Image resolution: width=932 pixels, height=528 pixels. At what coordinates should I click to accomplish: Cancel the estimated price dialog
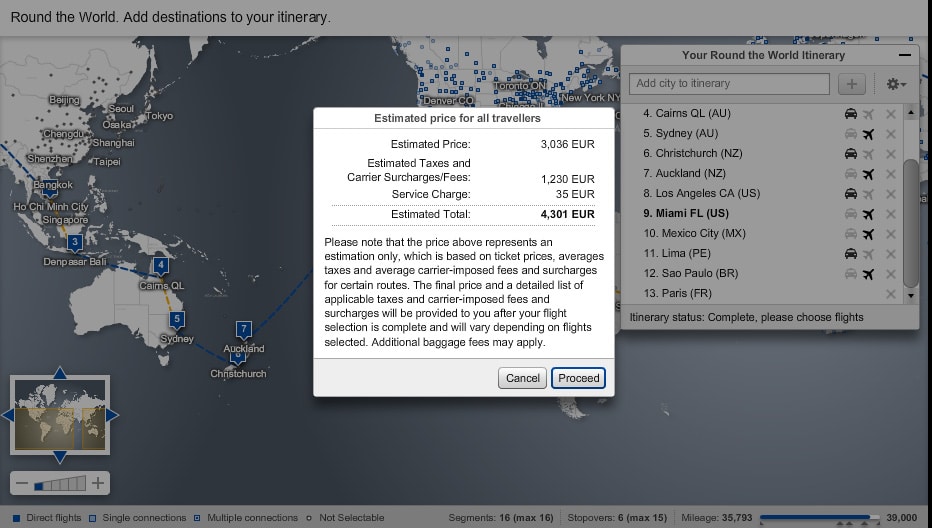pos(522,378)
